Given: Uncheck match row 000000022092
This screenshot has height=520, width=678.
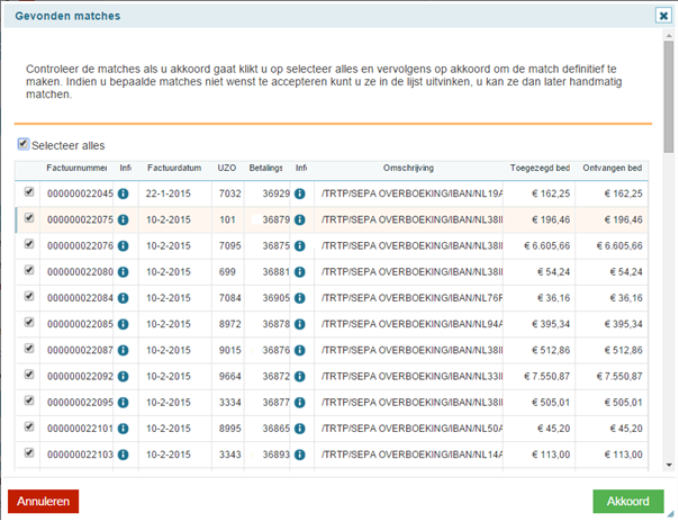Looking at the screenshot, I should 29,374.
